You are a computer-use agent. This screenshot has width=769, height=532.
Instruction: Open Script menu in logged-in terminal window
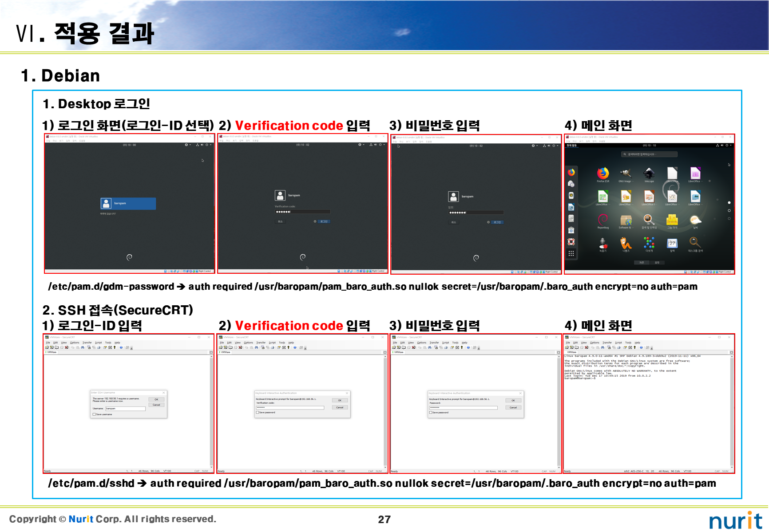618,343
